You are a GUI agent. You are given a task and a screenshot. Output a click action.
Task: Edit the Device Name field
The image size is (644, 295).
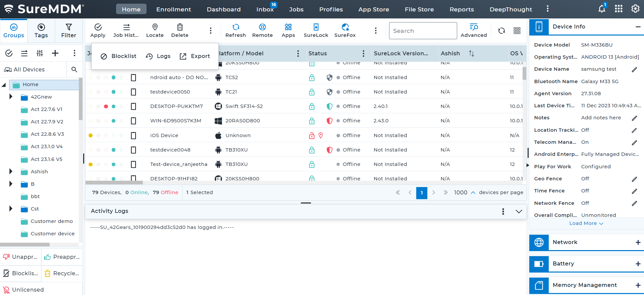click(634, 69)
